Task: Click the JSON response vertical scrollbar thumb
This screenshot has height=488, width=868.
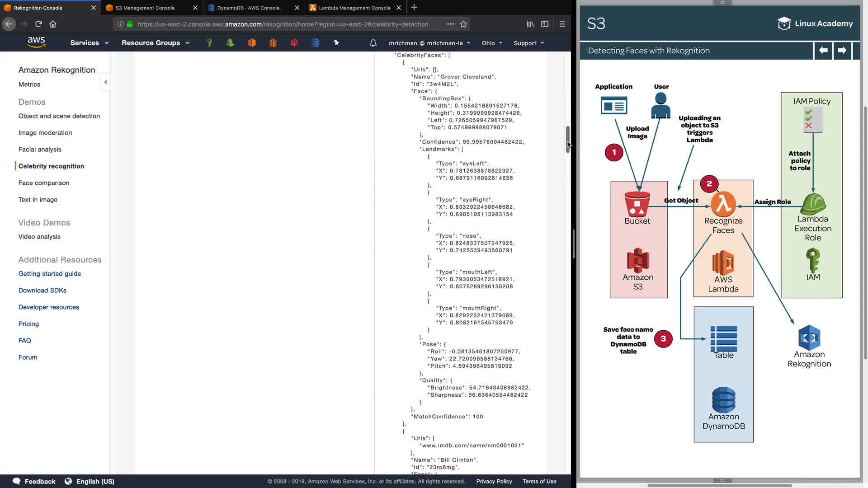Action: pos(567,139)
